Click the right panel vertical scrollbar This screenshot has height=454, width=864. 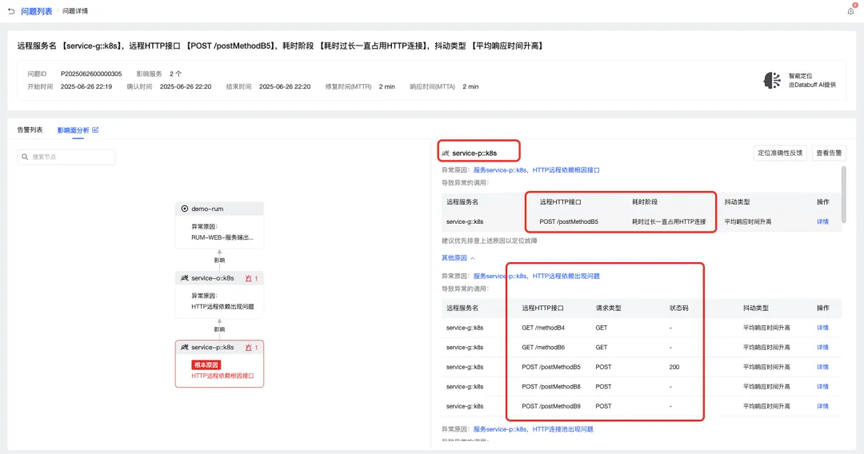tap(844, 194)
